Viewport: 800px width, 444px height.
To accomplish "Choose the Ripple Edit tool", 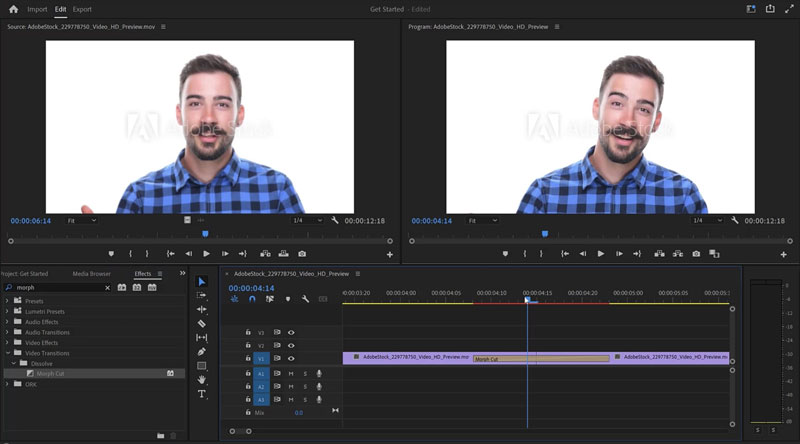I will point(201,310).
